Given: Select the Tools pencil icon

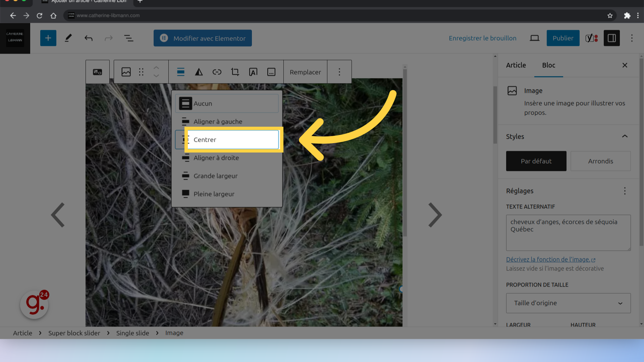Looking at the screenshot, I should point(68,38).
